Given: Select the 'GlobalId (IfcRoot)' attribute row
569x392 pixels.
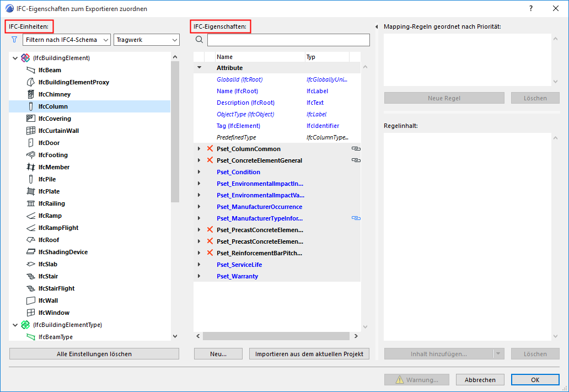Looking at the screenshot, I should click(277, 79).
